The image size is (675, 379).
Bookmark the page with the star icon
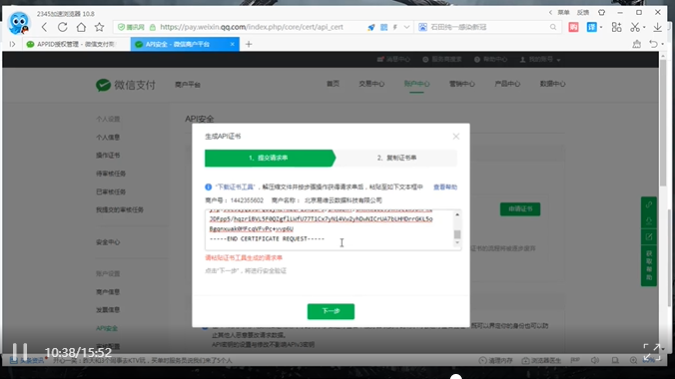coord(99,27)
